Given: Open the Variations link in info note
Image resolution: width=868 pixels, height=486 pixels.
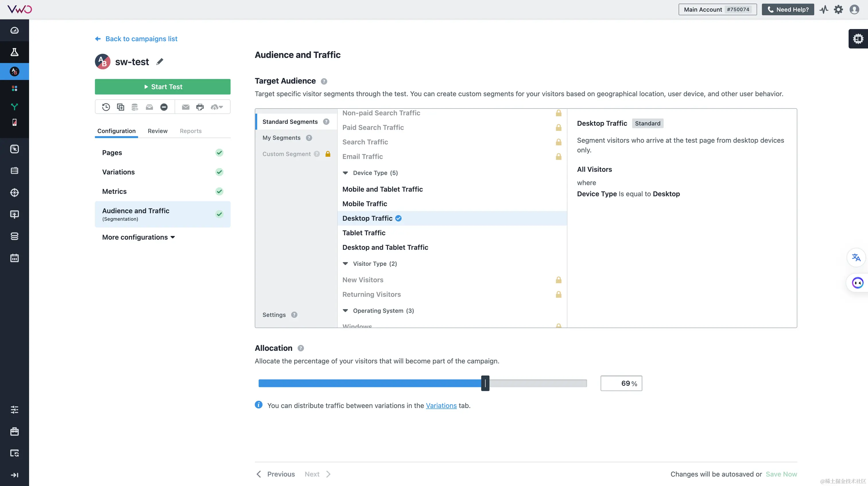Looking at the screenshot, I should click(441, 405).
